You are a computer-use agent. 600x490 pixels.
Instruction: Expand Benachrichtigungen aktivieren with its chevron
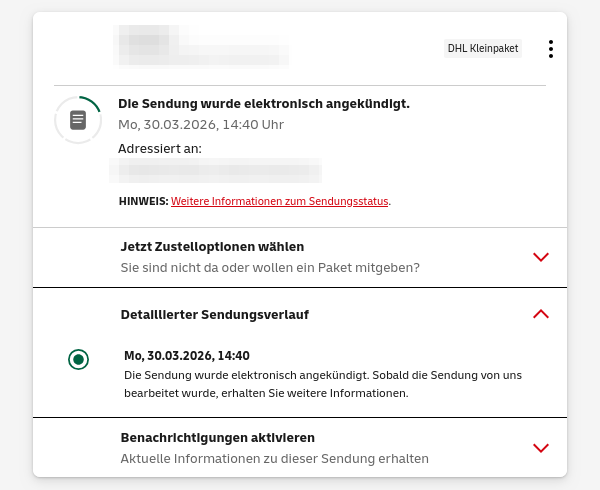541,448
